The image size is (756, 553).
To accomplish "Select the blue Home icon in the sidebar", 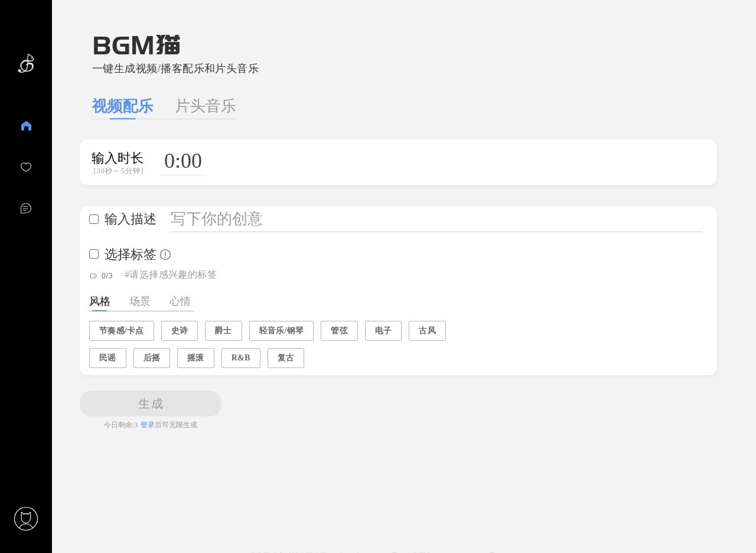I will pos(26,125).
